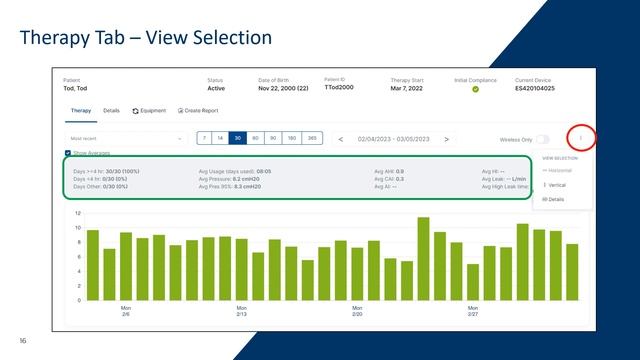Click the Mon 2/20 axis label
The width and height of the screenshot is (640, 360).
[357, 311]
